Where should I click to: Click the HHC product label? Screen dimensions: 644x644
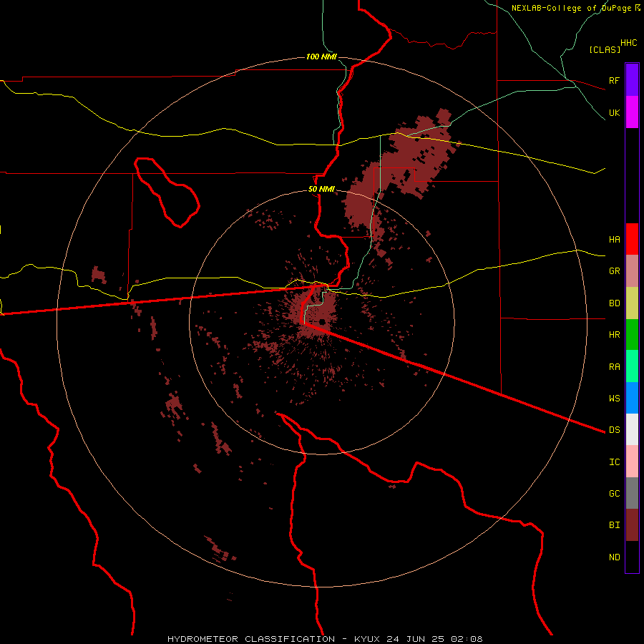pos(628,42)
